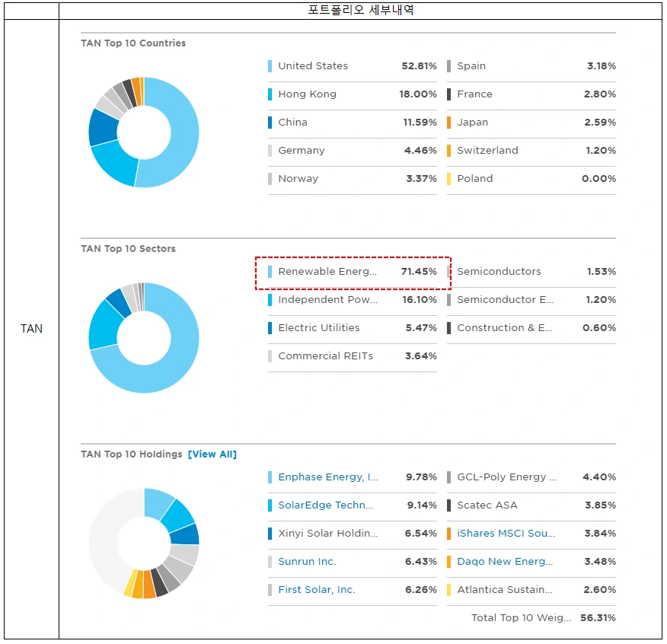
Task: Click the Sectors donut chart
Action: (144, 338)
